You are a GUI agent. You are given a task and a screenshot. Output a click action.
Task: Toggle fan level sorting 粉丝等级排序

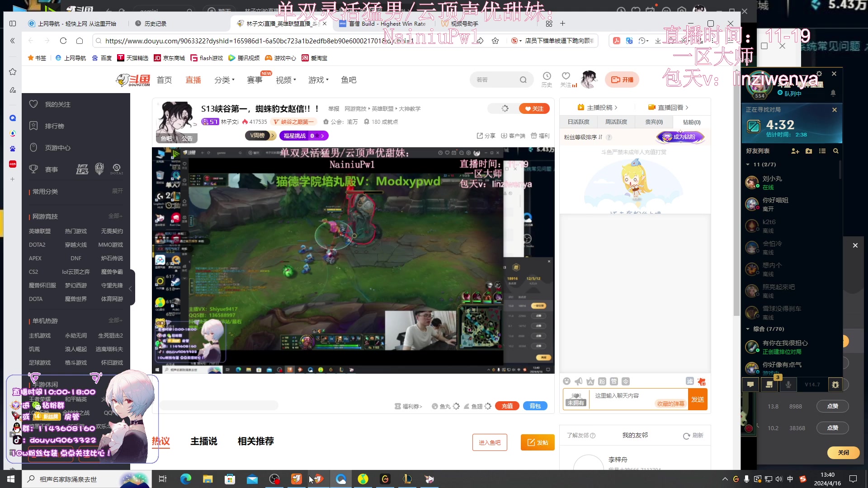pyautogui.click(x=583, y=137)
